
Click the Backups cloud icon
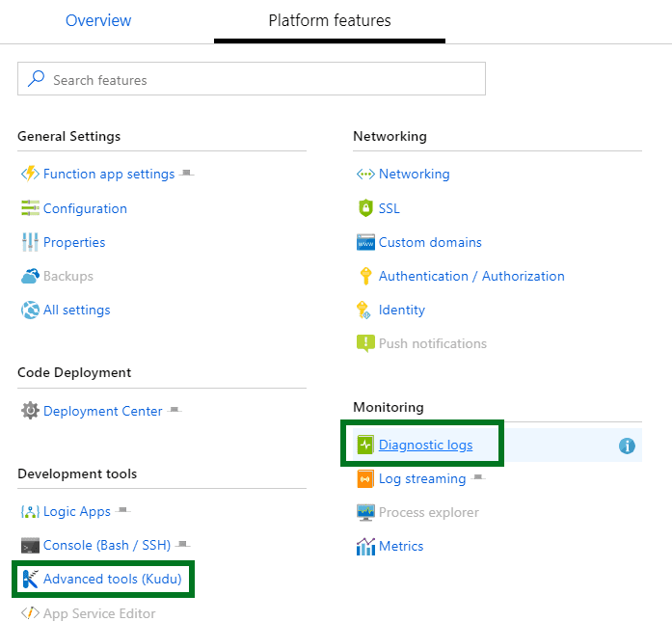[x=30, y=276]
